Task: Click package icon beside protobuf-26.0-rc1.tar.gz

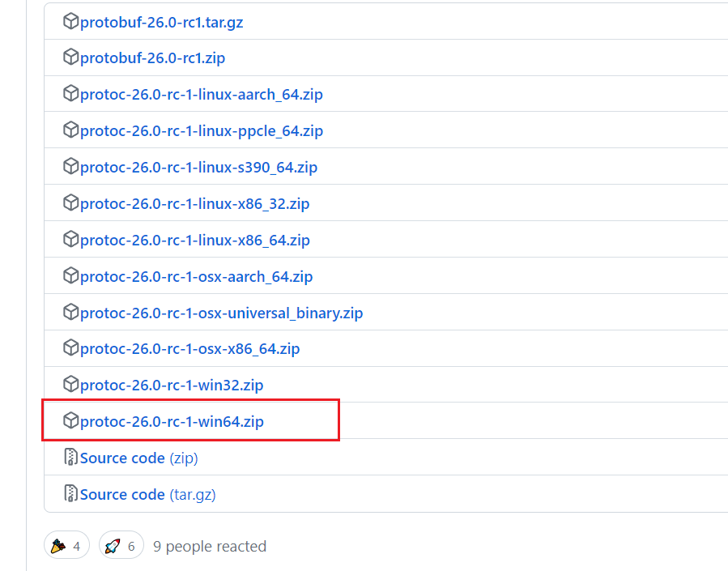Action: [x=71, y=22]
